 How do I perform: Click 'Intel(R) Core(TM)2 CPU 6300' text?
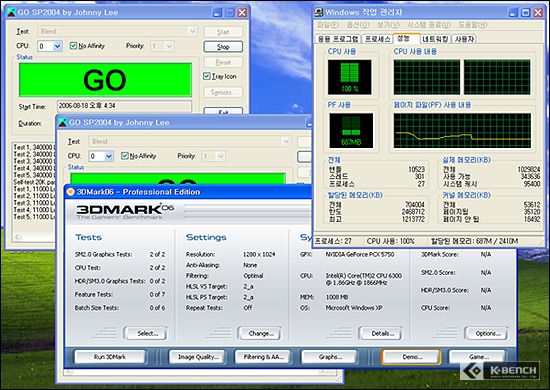click(x=363, y=276)
